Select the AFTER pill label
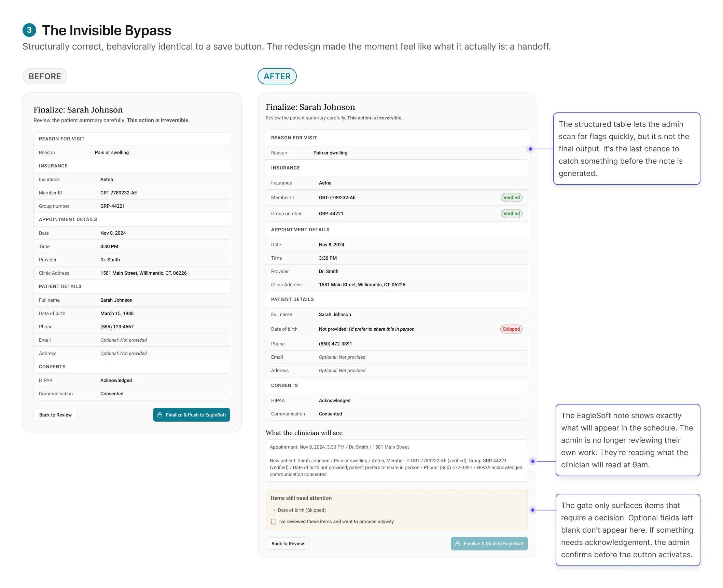Viewport: 723px width, 588px height. point(277,76)
